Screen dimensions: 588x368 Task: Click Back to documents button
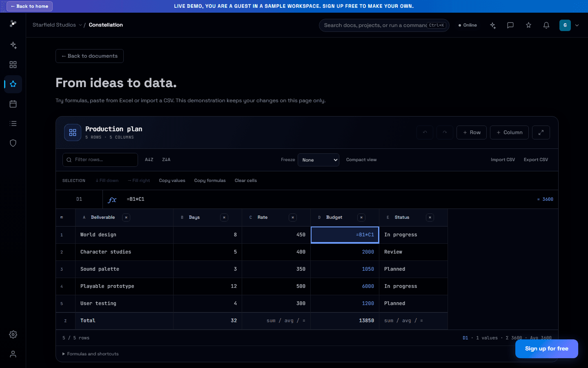[89, 56]
